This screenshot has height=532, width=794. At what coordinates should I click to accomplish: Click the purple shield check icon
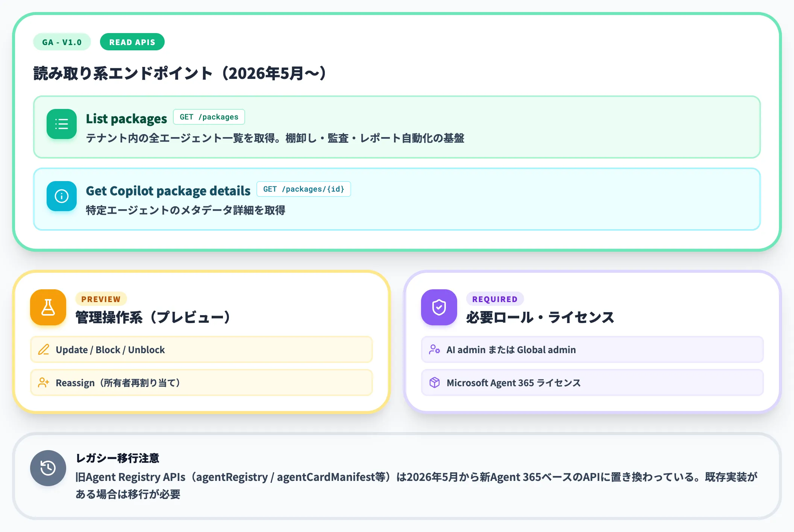point(439,307)
